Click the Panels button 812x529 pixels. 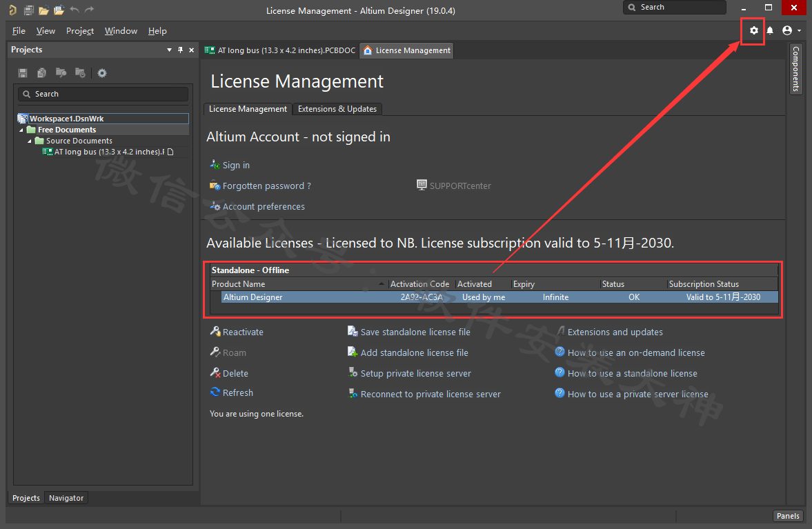(788, 516)
